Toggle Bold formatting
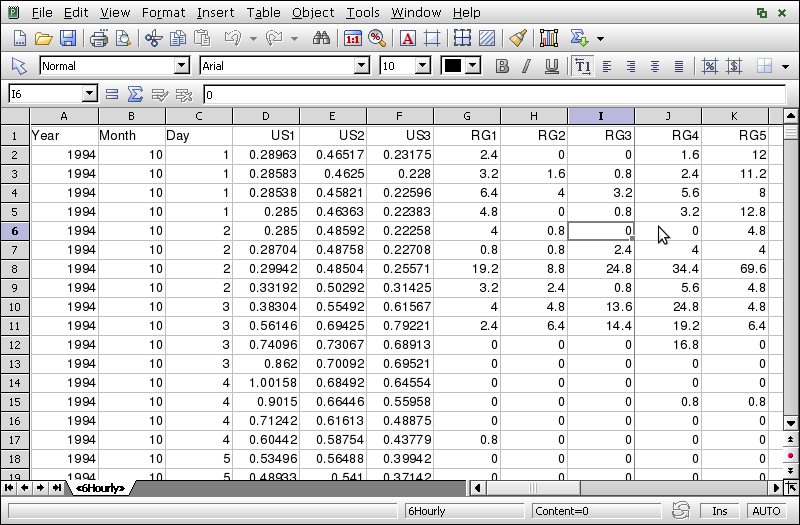This screenshot has height=525, width=800. pos(502,66)
